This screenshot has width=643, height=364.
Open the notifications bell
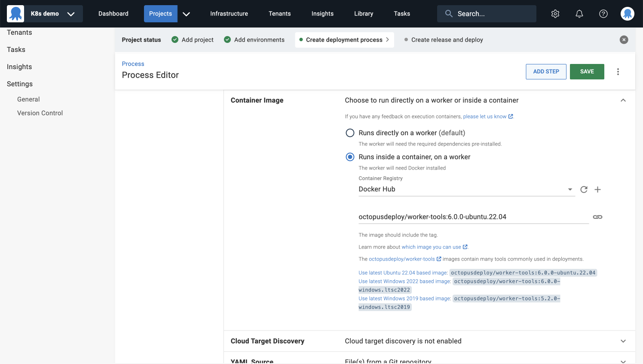(x=579, y=14)
